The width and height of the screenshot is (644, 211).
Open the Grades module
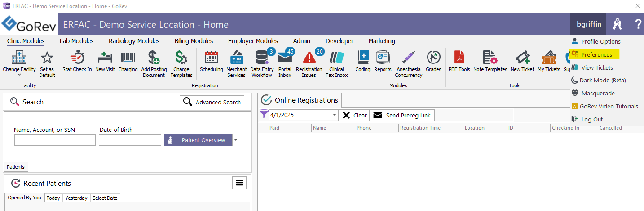click(x=434, y=61)
